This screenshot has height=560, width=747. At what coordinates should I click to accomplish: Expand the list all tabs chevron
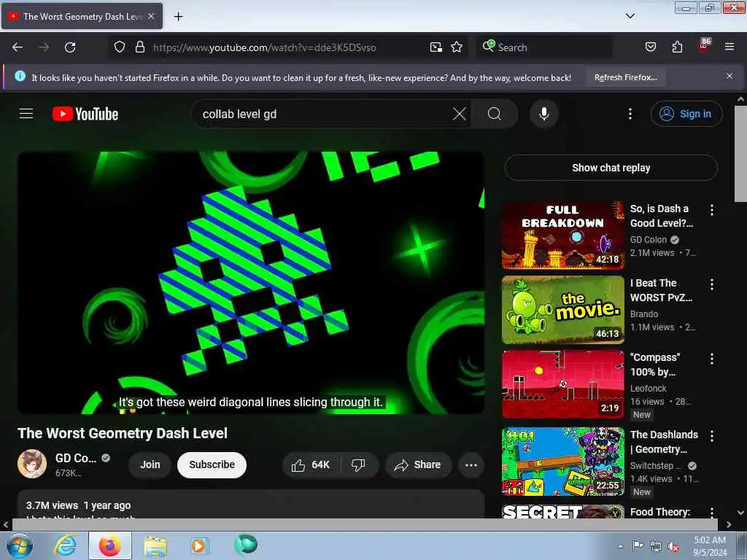click(x=630, y=16)
